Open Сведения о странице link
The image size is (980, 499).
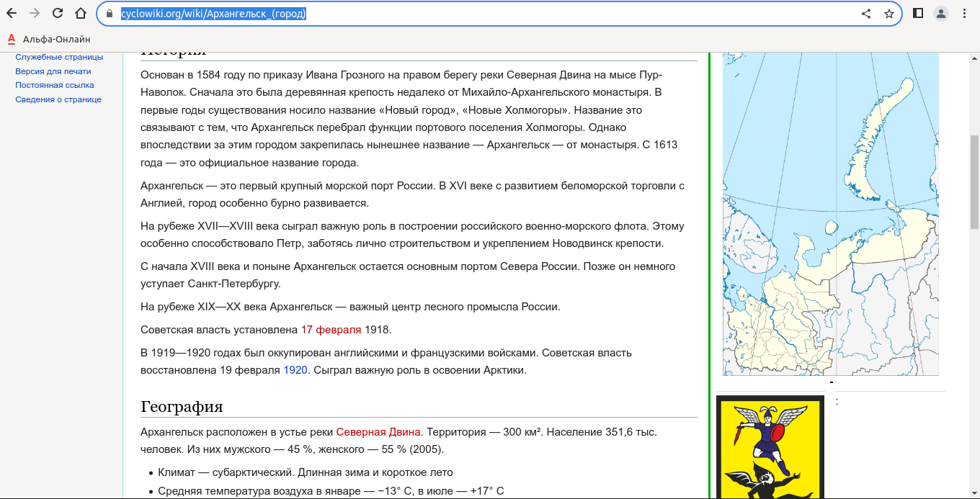pyautogui.click(x=58, y=99)
